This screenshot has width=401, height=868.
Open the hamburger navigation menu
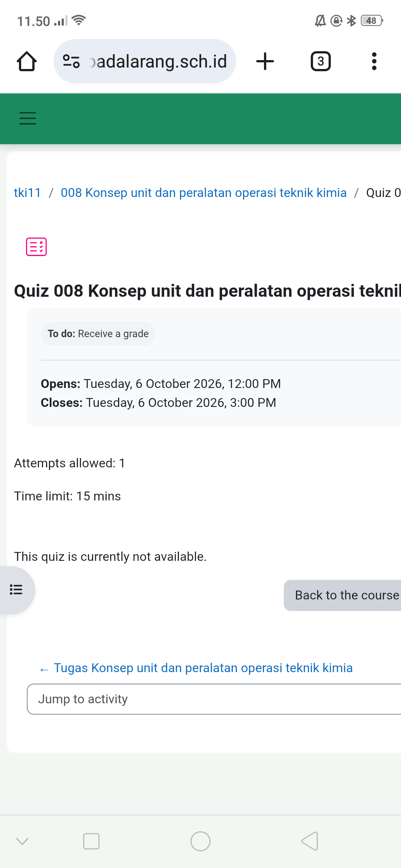click(27, 118)
